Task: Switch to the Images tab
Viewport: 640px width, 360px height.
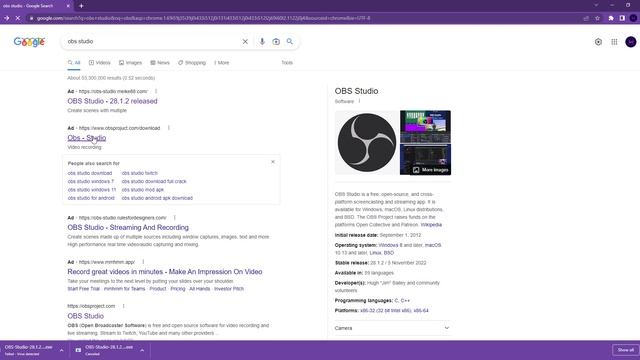Action: (130, 63)
